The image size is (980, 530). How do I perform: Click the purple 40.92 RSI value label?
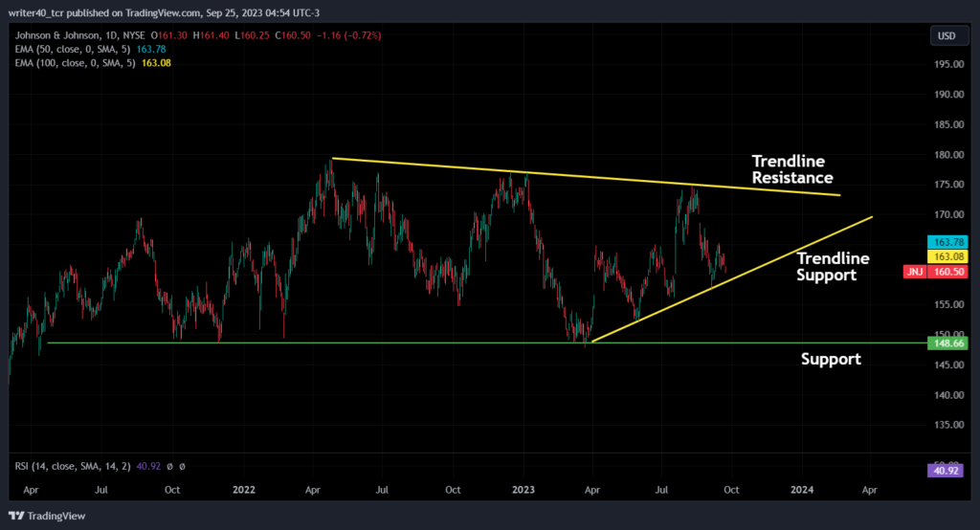tap(945, 471)
